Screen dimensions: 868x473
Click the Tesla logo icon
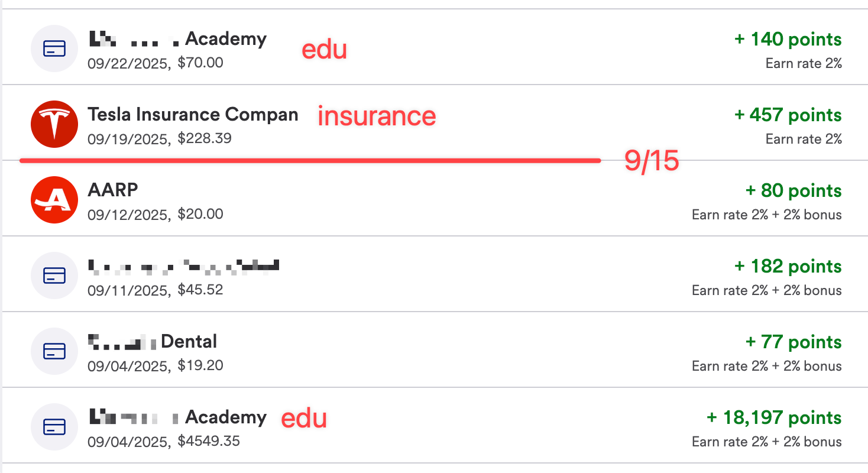coord(54,124)
